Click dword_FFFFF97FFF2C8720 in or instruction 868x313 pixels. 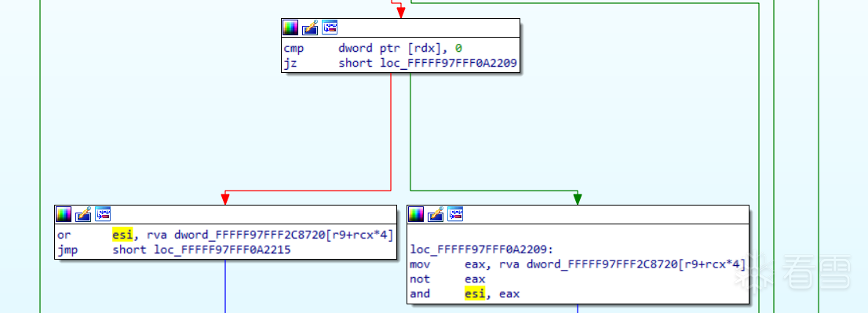tap(249, 235)
